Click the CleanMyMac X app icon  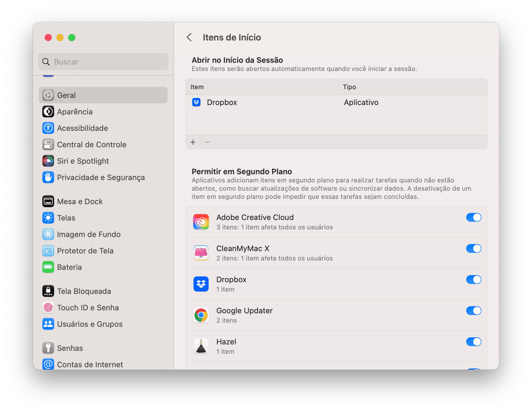click(x=201, y=253)
